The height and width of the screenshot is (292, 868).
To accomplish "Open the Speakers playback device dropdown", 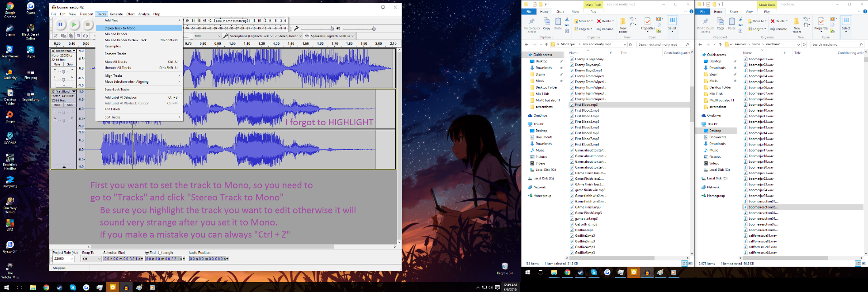I will 332,36.
